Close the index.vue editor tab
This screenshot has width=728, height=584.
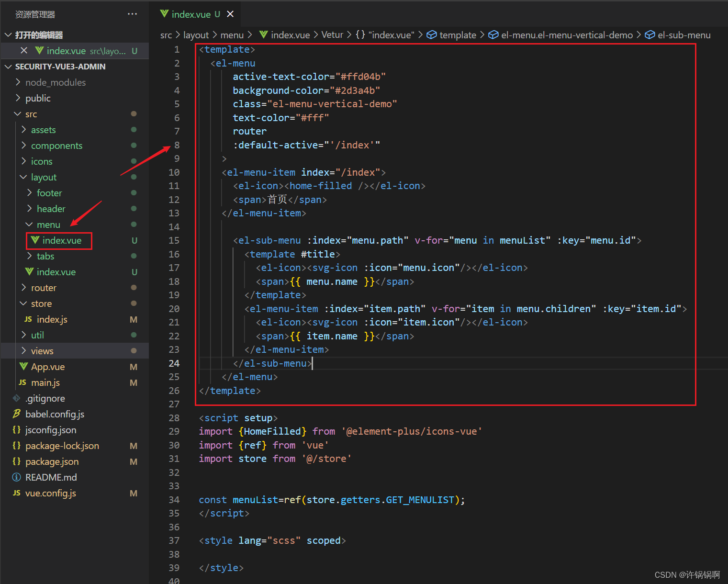coord(230,14)
